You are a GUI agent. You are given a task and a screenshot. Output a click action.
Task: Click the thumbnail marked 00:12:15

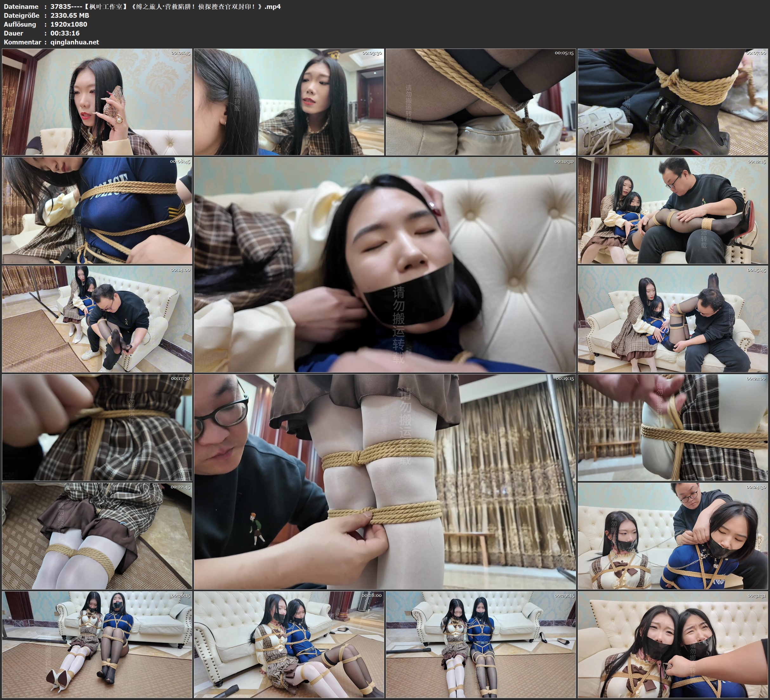673,210
